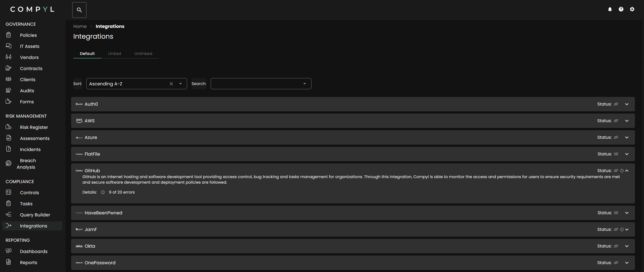Open Integrations in the sidebar
The width and height of the screenshot is (644, 272).
tap(32, 226)
